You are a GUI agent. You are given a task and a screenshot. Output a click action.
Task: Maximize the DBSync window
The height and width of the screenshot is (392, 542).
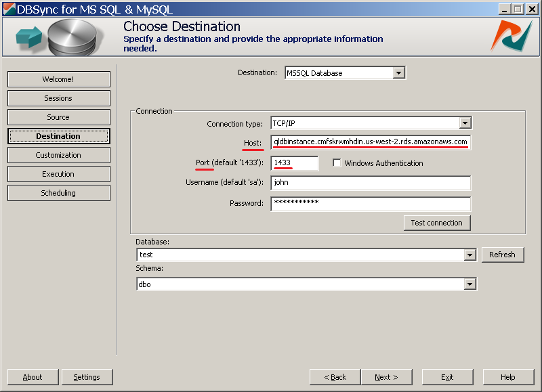click(x=518, y=9)
